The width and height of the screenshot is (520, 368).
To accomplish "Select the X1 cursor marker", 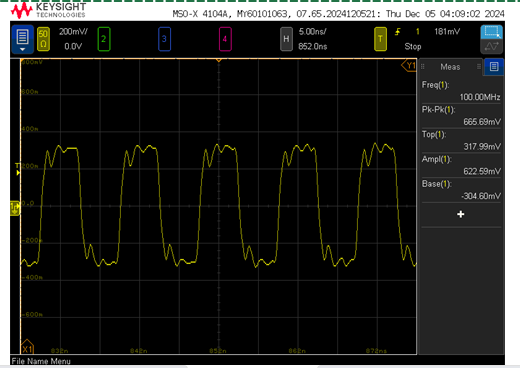I will tap(27, 347).
